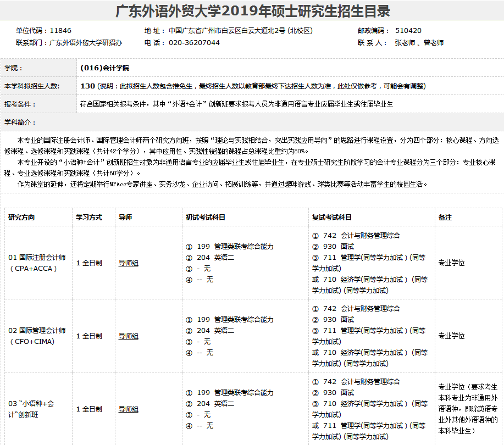Open the 导师组 link for 国际管理会计师 row
This screenshot has height=445, width=504.
tap(128, 336)
